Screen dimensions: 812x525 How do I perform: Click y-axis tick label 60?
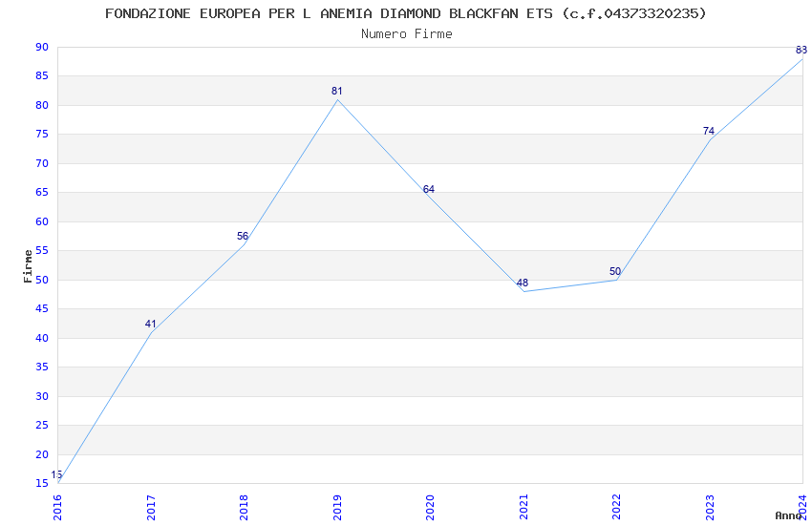pos(42,221)
